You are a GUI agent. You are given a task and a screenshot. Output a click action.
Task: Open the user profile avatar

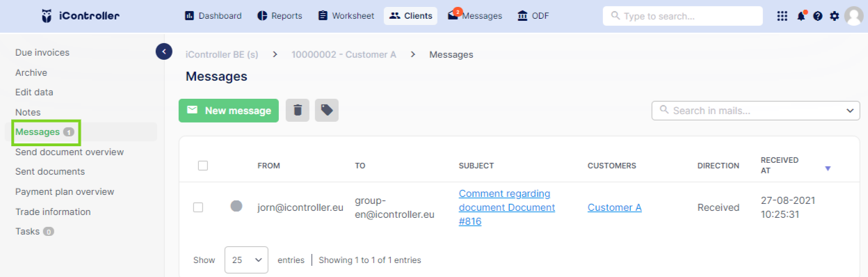coord(854,15)
